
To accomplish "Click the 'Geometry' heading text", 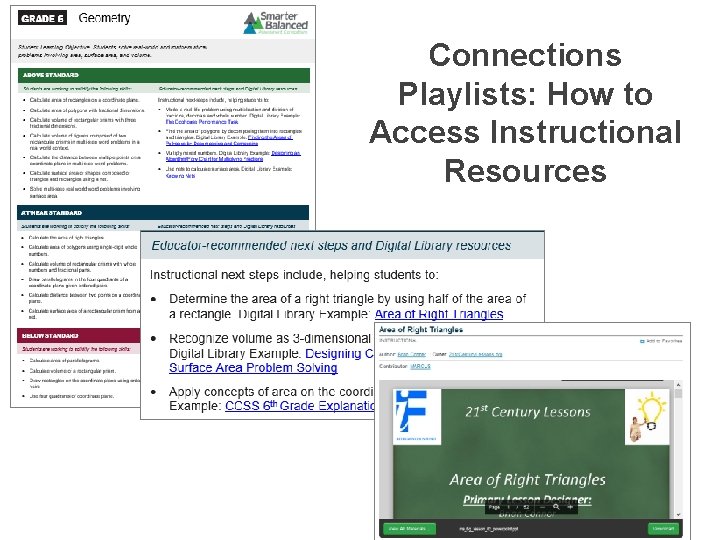I will (x=104, y=18).
